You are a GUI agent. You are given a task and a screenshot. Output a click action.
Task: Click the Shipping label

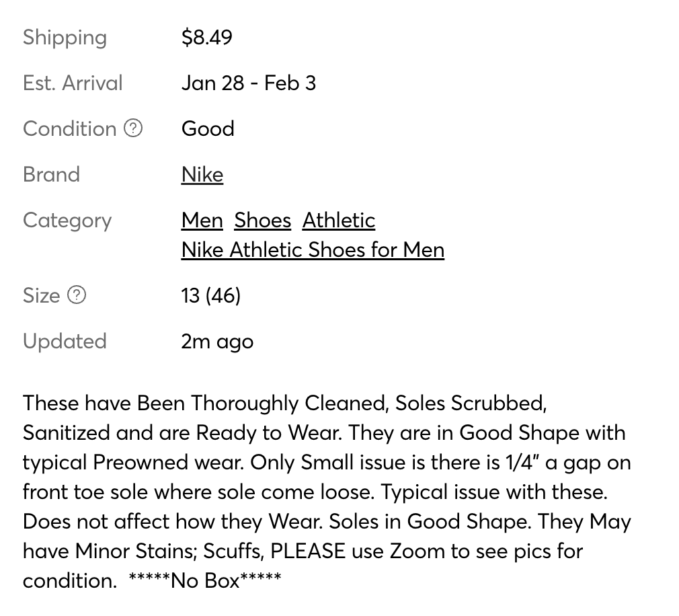tap(65, 37)
